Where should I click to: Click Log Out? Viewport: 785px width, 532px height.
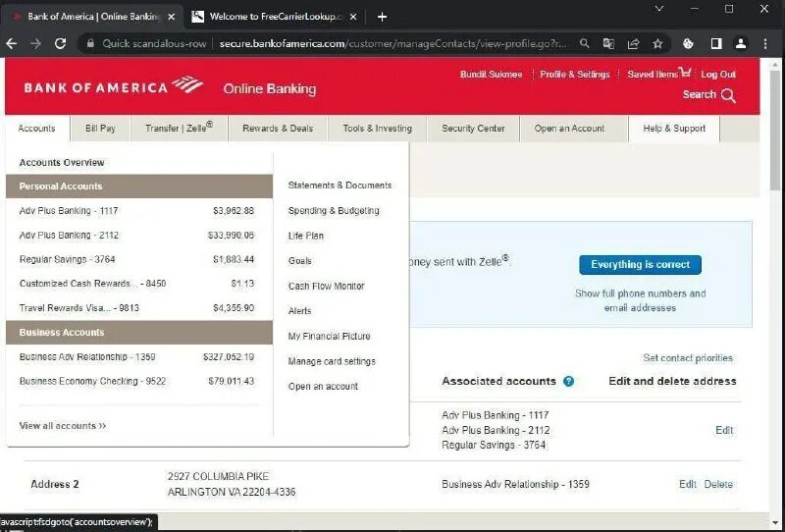tap(718, 75)
